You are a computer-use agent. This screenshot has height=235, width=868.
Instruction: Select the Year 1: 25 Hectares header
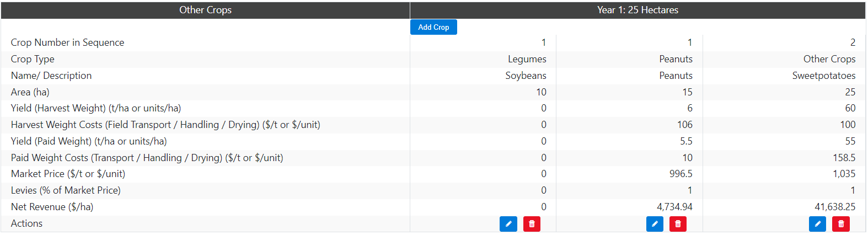(637, 10)
